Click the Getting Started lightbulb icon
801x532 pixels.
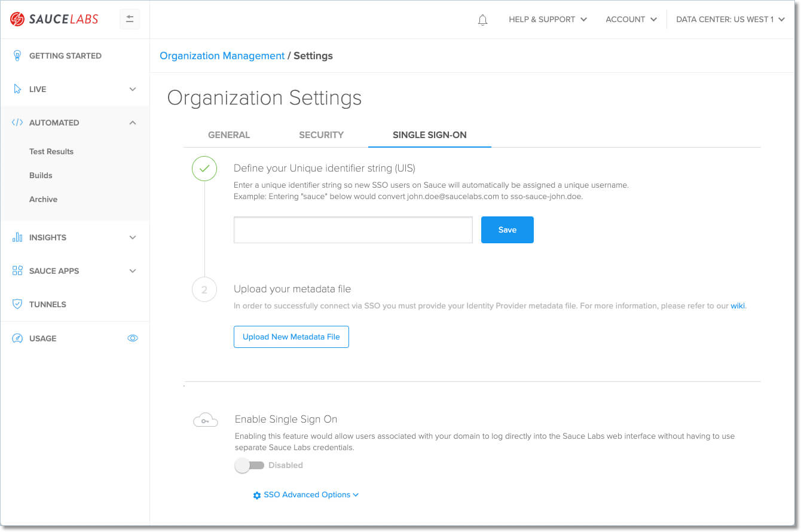click(17, 56)
